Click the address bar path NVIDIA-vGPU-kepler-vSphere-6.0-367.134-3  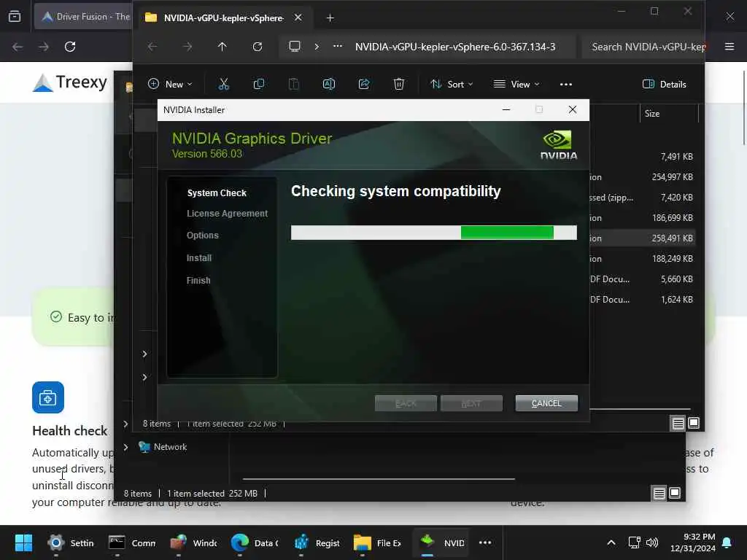click(x=455, y=47)
